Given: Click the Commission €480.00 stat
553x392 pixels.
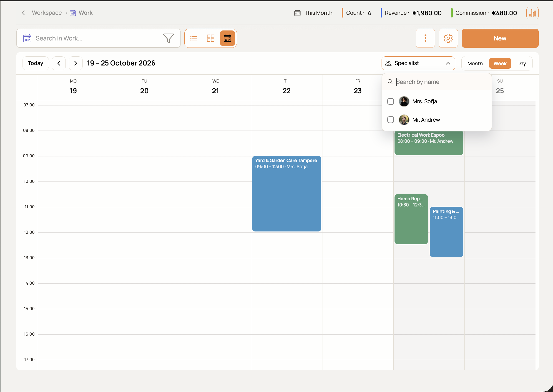Looking at the screenshot, I should pos(484,13).
